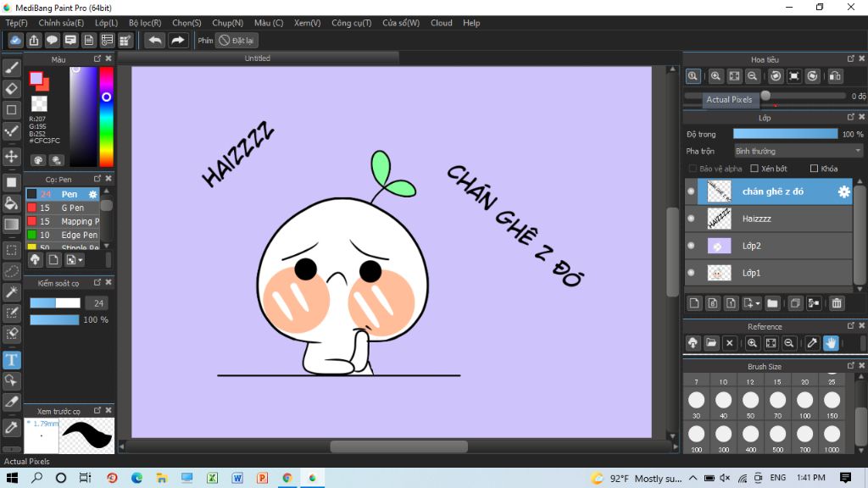Add a new layer in Layer panel
Screen dimensions: 868x488
(x=694, y=303)
